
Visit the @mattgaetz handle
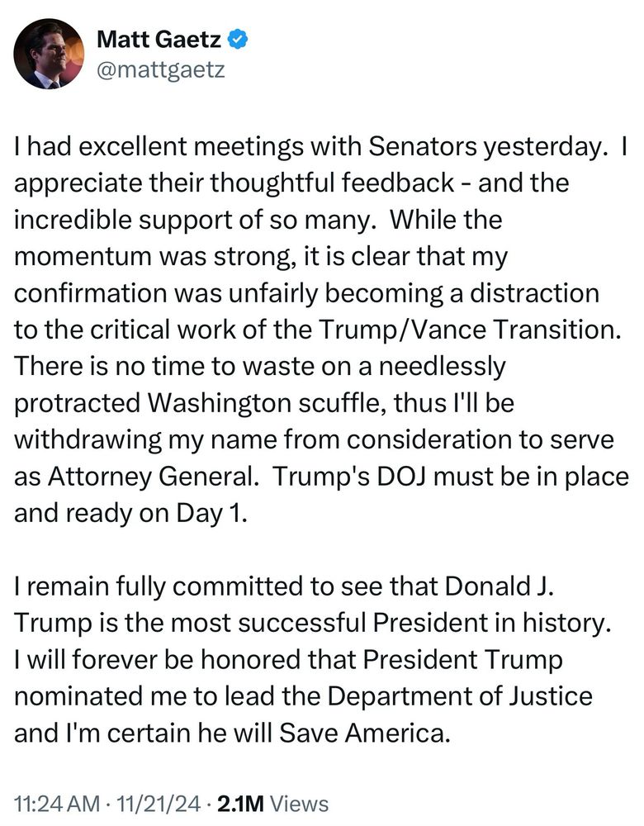[x=161, y=69]
